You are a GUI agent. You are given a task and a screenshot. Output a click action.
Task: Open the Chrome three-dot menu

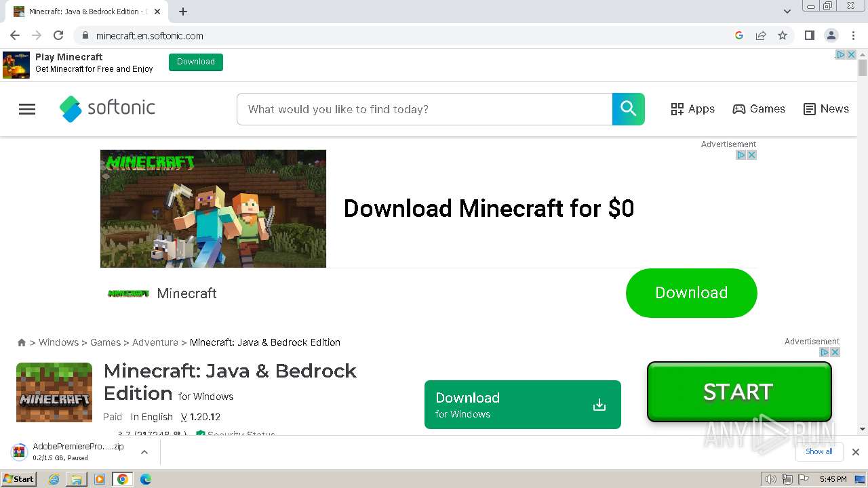pos(853,35)
